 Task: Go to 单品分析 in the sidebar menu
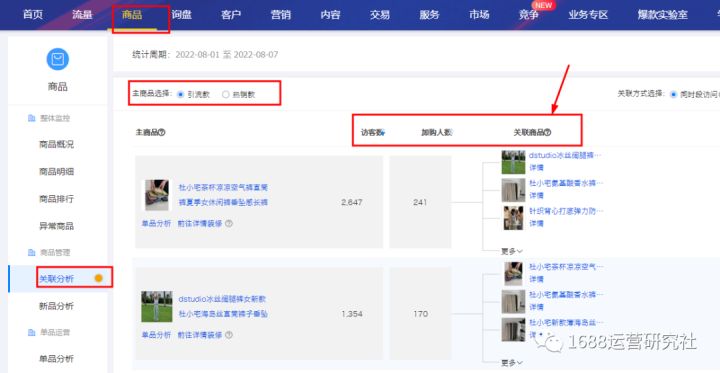56,359
